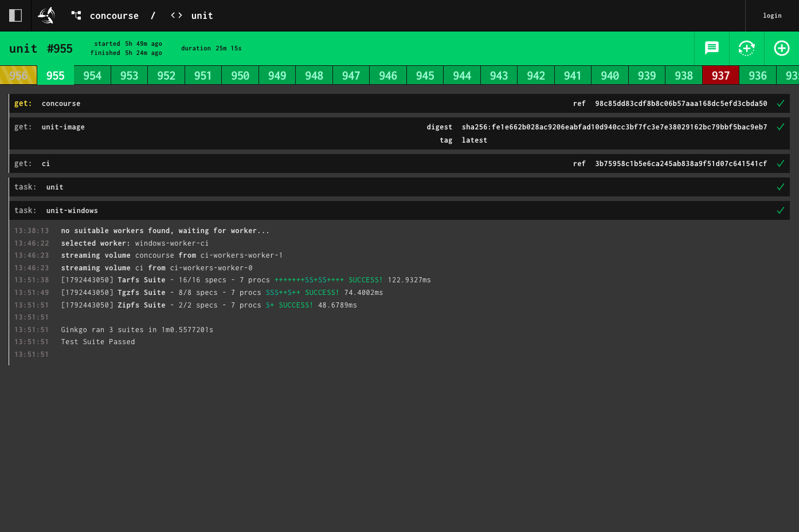Trigger a new build with plus icon
Screen dimensions: 799x532
click(x=782, y=48)
